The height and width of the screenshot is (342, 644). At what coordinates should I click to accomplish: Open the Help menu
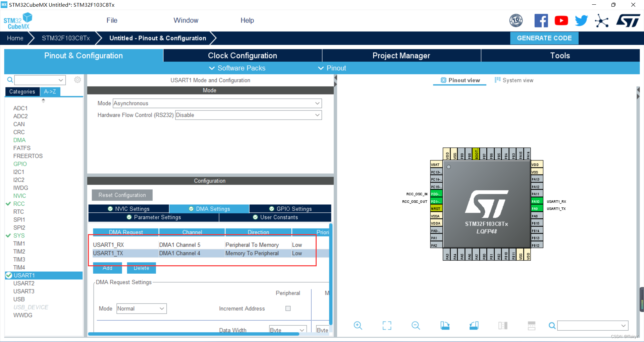coord(247,20)
